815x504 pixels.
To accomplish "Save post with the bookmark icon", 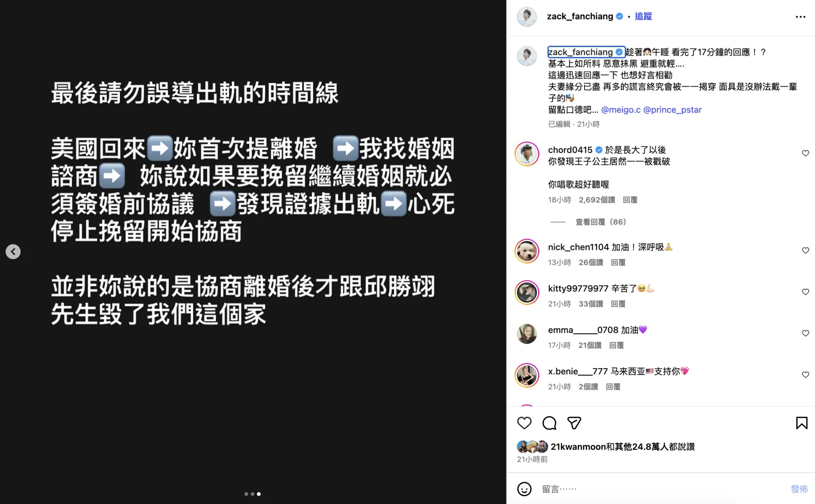I will pyautogui.click(x=801, y=423).
